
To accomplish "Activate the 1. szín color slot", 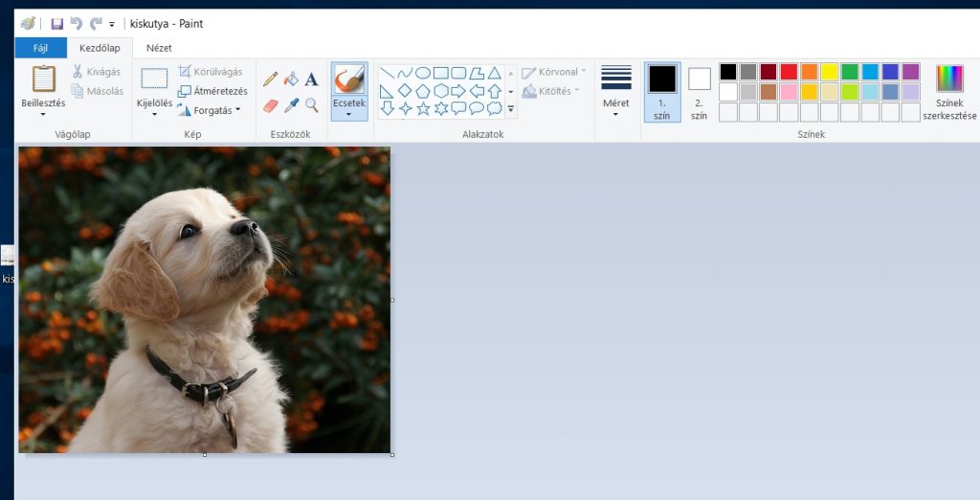I will coord(662,92).
